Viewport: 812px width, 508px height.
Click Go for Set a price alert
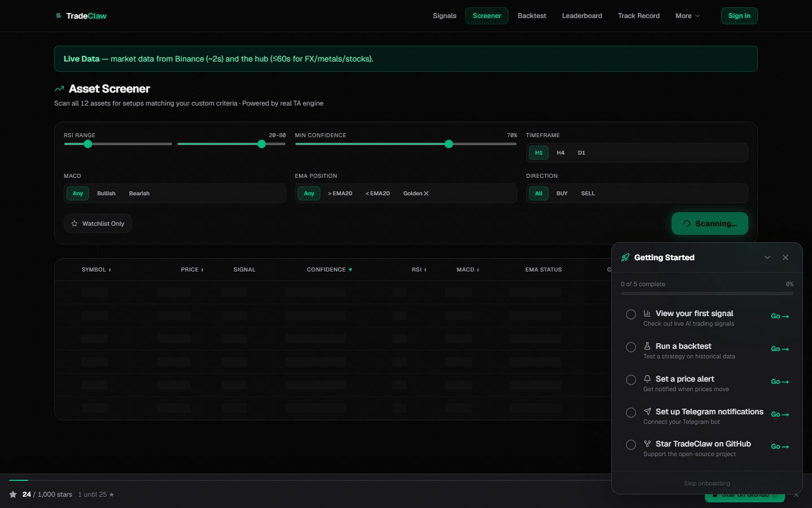pyautogui.click(x=780, y=382)
